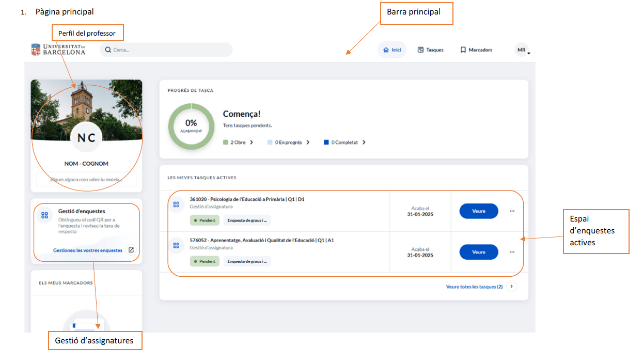This screenshot has width=643, height=364.
Task: Click the 0% acabament progress ring
Action: click(x=191, y=126)
